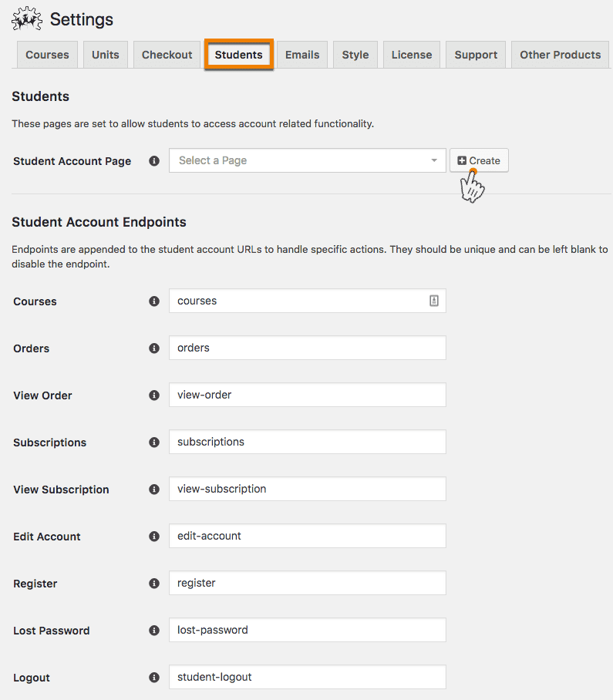Click the Orders field label
This screenshot has width=613, height=700.
click(x=32, y=348)
